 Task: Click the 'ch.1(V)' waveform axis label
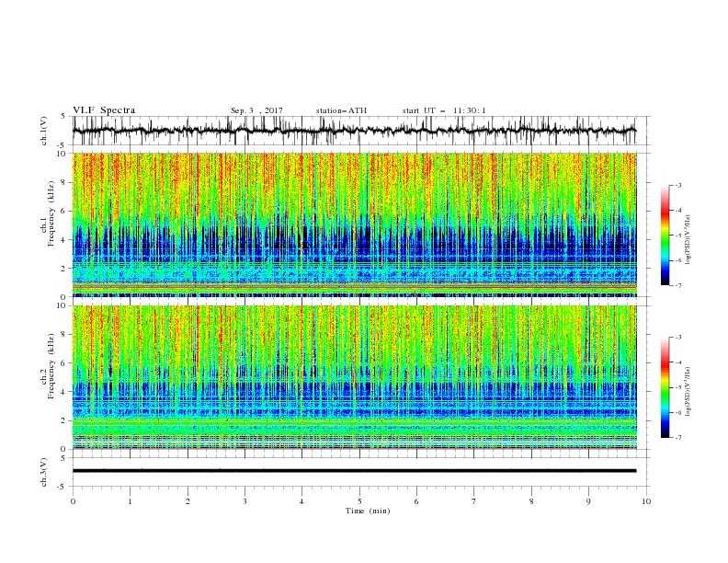[x=44, y=131]
